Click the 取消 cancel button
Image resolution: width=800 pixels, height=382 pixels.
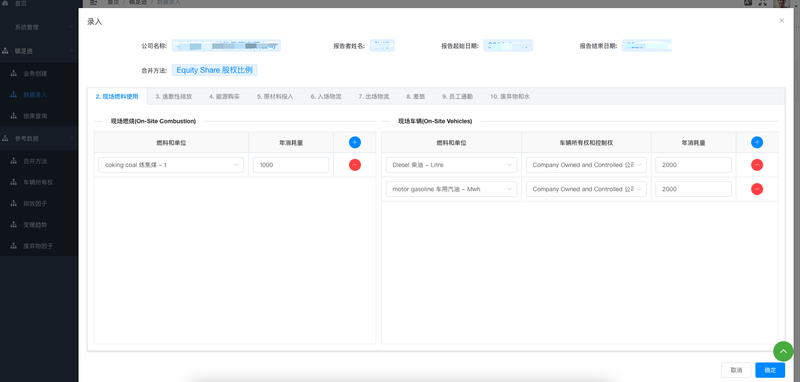(x=736, y=370)
